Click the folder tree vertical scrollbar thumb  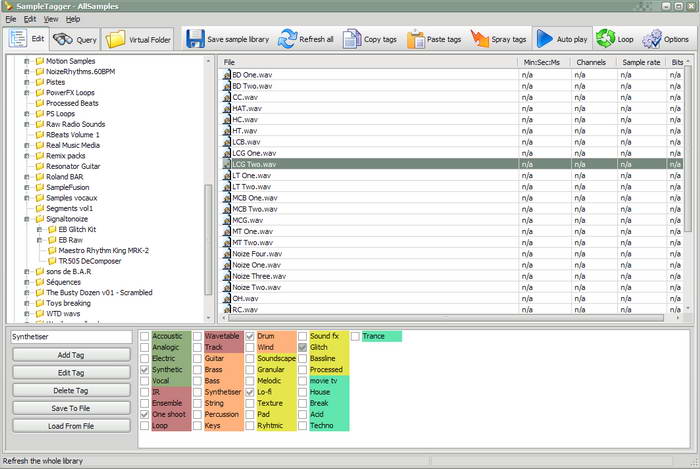pos(208,240)
